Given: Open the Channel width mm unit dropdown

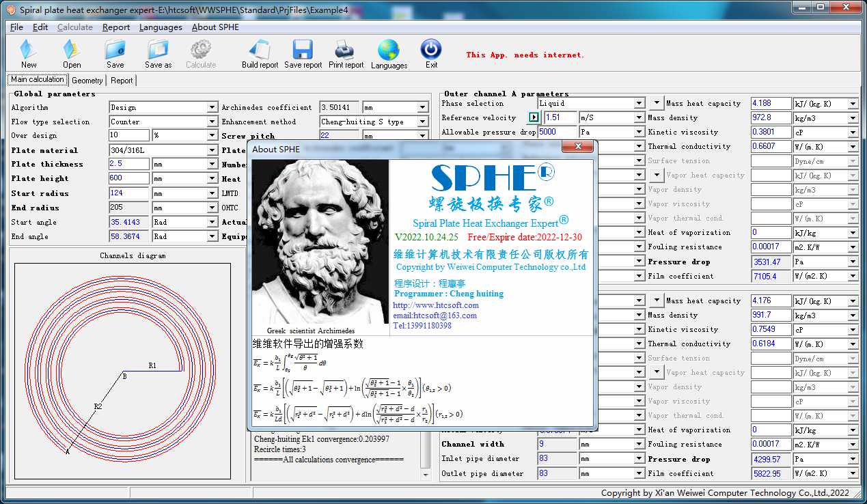Looking at the screenshot, I should pos(639,444).
